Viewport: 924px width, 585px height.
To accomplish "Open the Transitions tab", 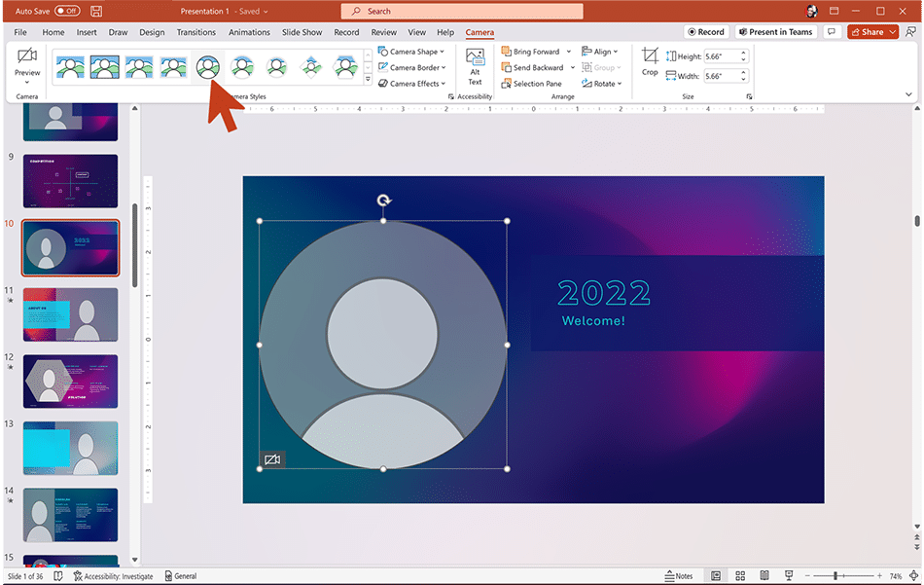I will 196,32.
